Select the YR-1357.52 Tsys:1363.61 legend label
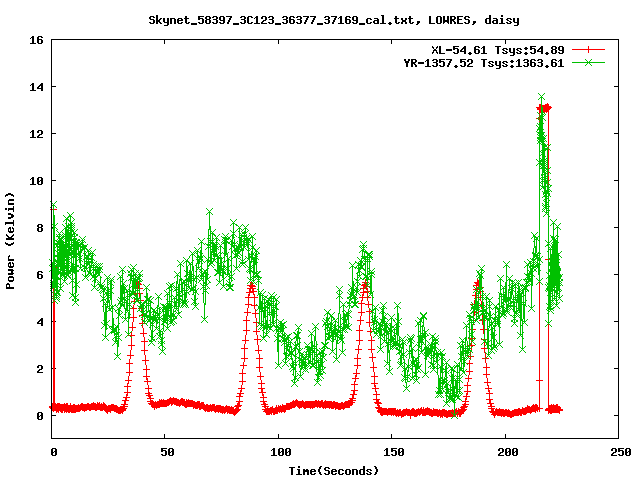Screen dimensions: 640x480 (x=484, y=63)
